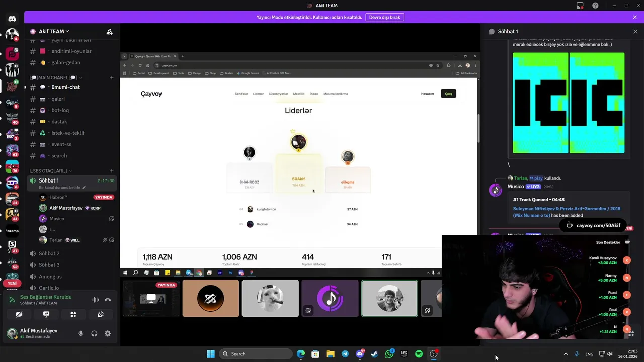Open the noise suppression waveform icon
This screenshot has width=644, height=362.
coord(96,300)
